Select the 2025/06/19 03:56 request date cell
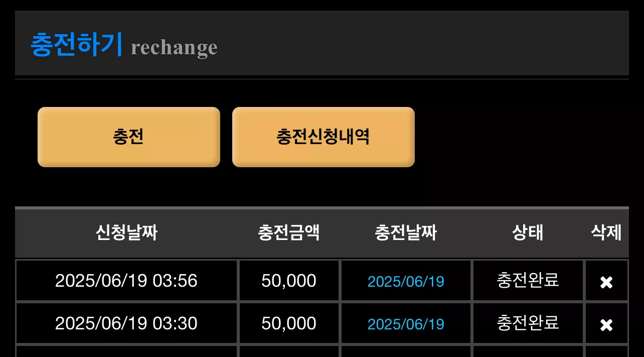Screen dimensions: 644x357 click(x=126, y=280)
